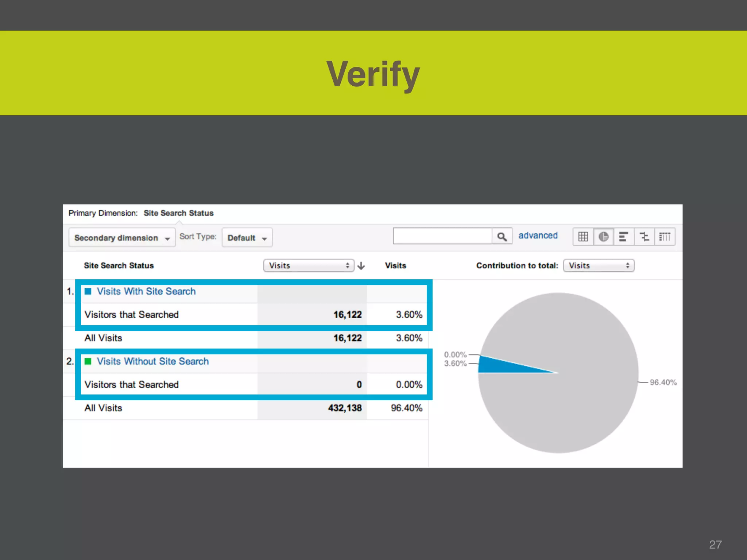Click the Sort Type label

pos(198,237)
